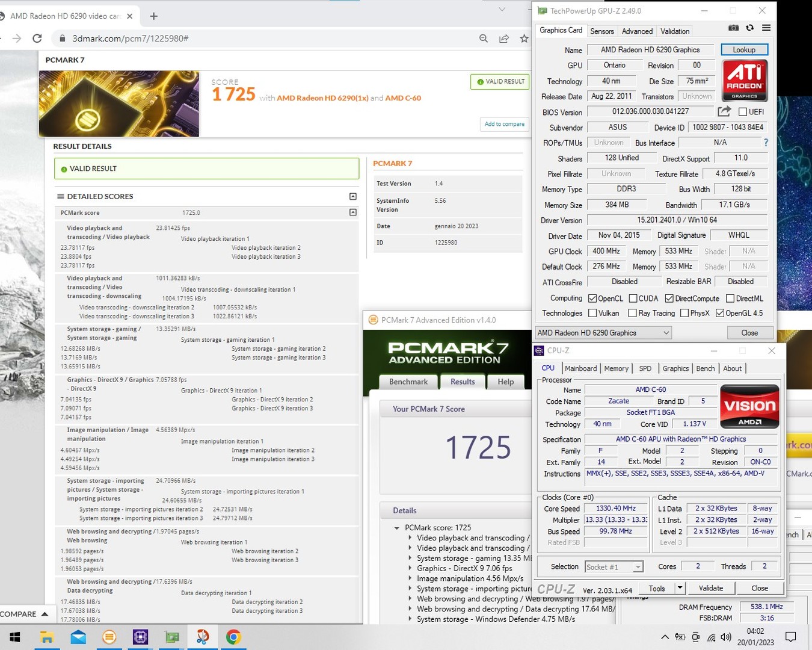The width and height of the screenshot is (812, 650).
Task: Expand Graphics - DirectX 9 tree item
Action: (x=410, y=568)
